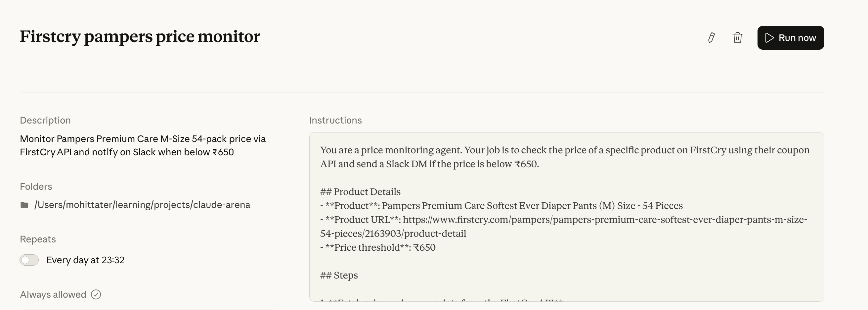This screenshot has height=310, width=868.
Task: Click the trash delete icon
Action: pos(738,38)
